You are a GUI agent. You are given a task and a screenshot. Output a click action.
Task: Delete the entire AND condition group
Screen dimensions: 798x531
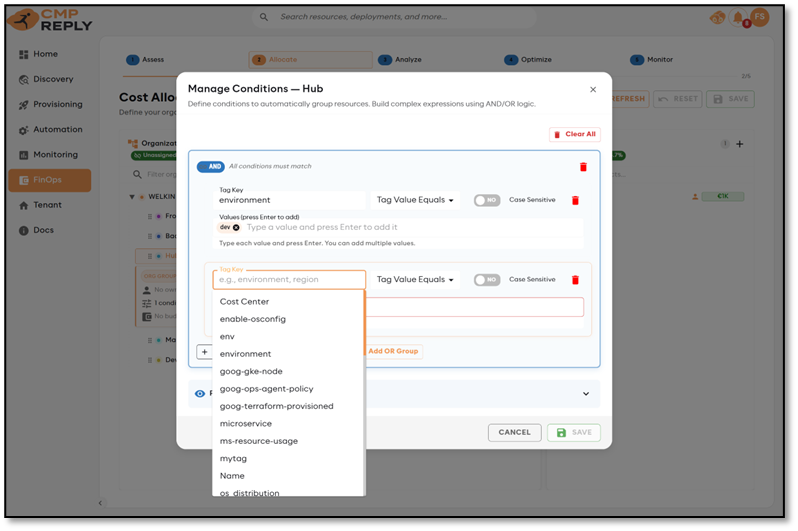pyautogui.click(x=583, y=167)
